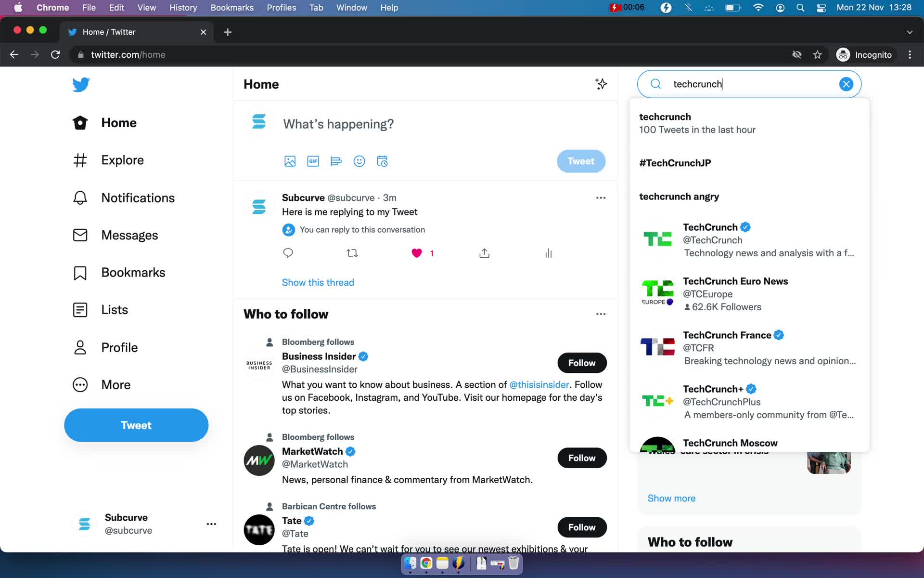The image size is (924, 578).
Task: View analytics for Subcurve tweet
Action: coord(548,253)
